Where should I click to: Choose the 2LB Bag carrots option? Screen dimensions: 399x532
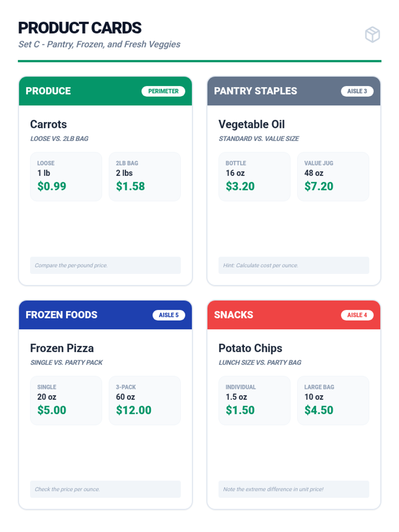(x=145, y=177)
